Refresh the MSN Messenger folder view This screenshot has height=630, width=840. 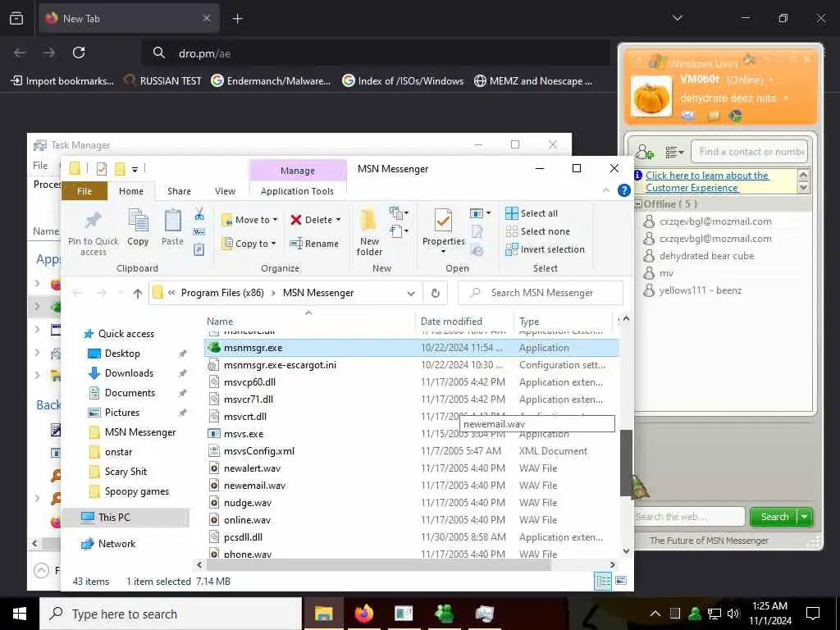coord(436,293)
